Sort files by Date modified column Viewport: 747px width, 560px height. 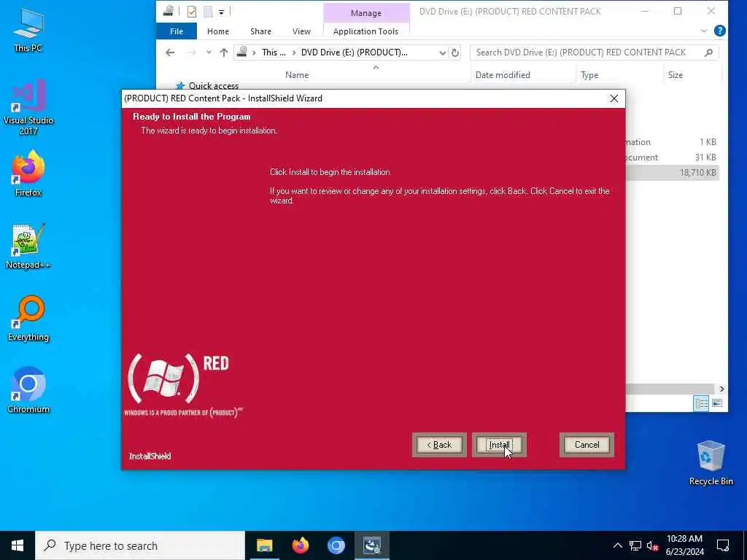pyautogui.click(x=503, y=75)
